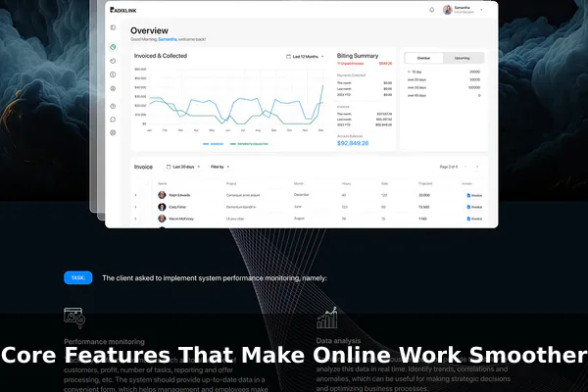The width and height of the screenshot is (588, 392).
Task: Click the Billing Summary title
Action: [x=358, y=56]
